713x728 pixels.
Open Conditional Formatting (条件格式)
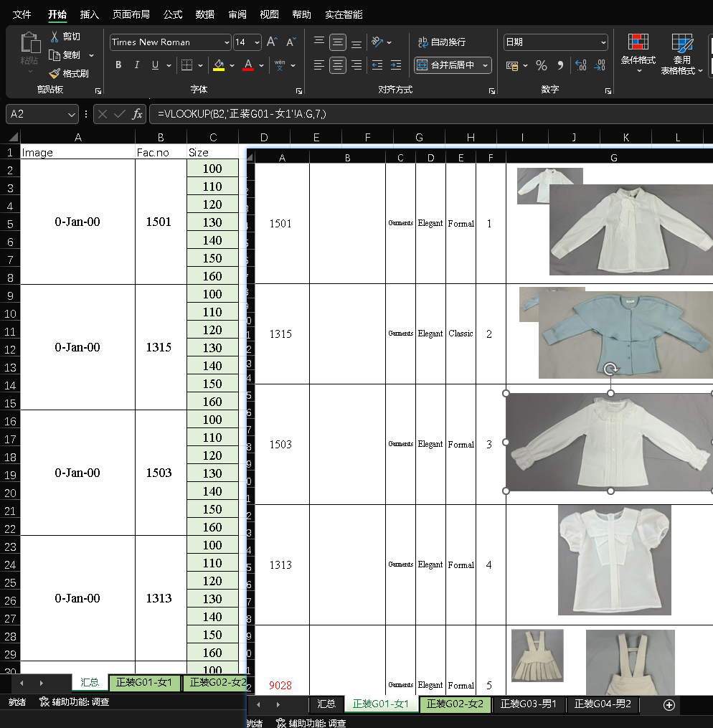[x=638, y=50]
